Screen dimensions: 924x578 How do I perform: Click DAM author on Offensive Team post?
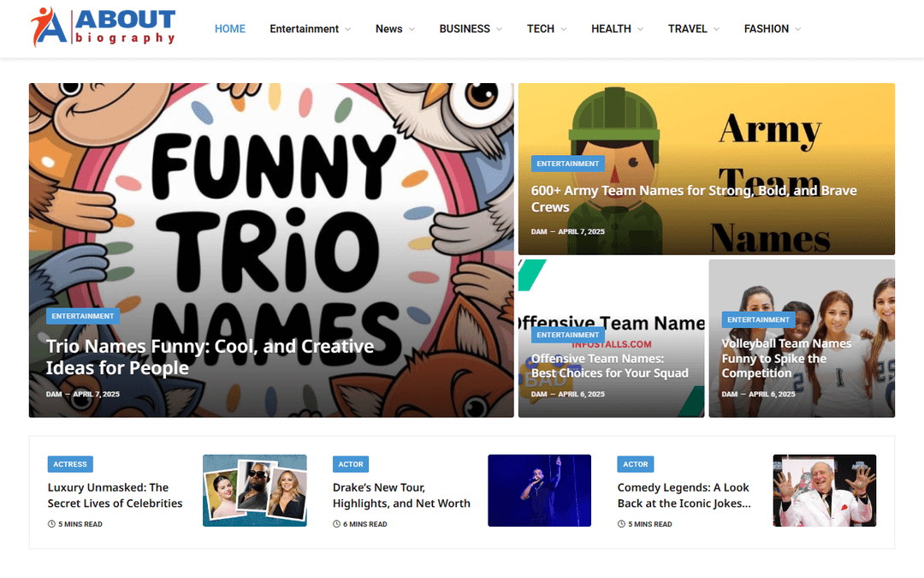pos(539,394)
